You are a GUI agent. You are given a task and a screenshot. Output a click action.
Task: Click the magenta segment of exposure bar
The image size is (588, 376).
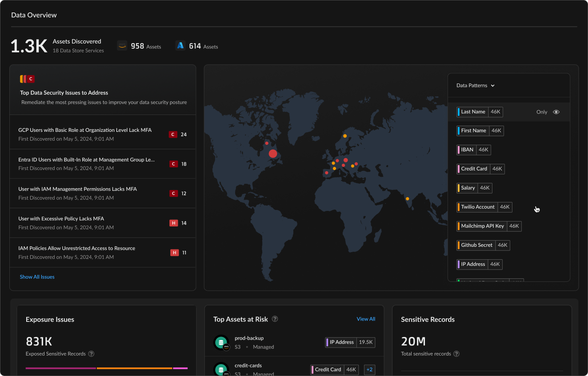tap(60, 368)
